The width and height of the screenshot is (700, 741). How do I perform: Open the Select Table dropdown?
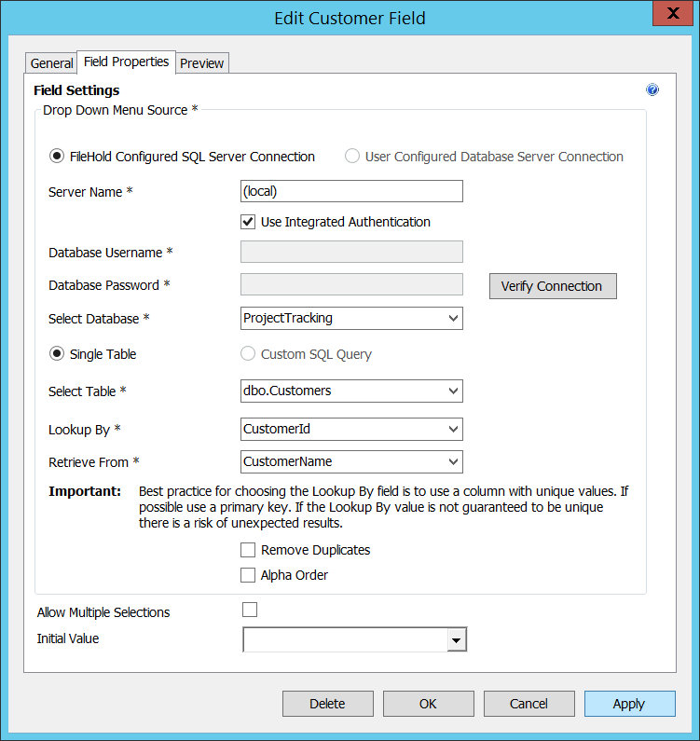351,391
